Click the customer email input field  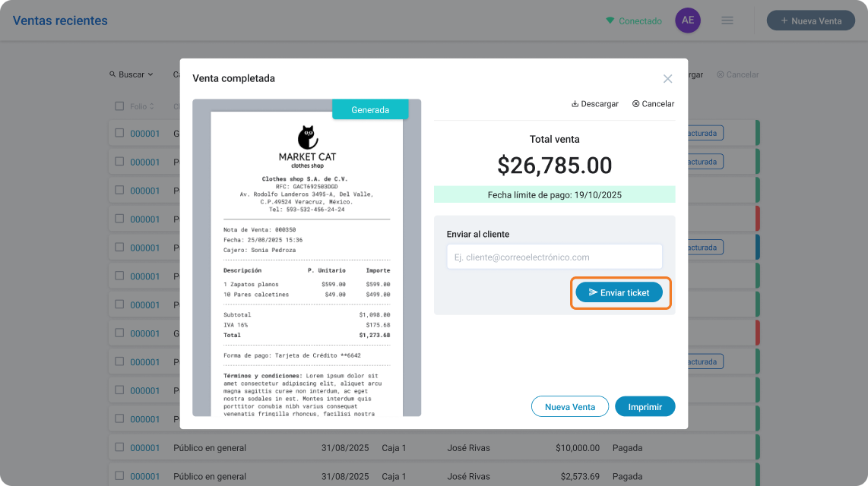tap(554, 257)
